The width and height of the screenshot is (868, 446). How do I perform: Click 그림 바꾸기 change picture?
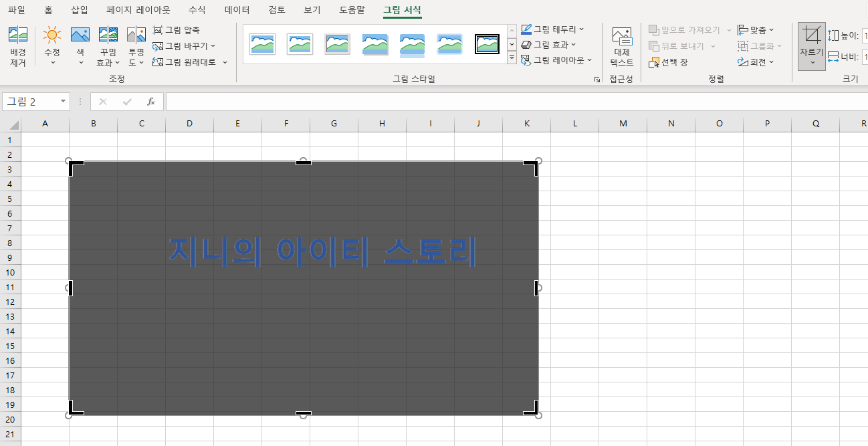tap(184, 46)
